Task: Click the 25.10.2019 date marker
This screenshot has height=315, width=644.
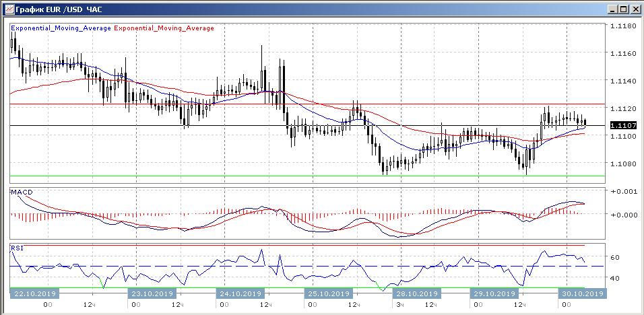Action: pyautogui.click(x=327, y=293)
